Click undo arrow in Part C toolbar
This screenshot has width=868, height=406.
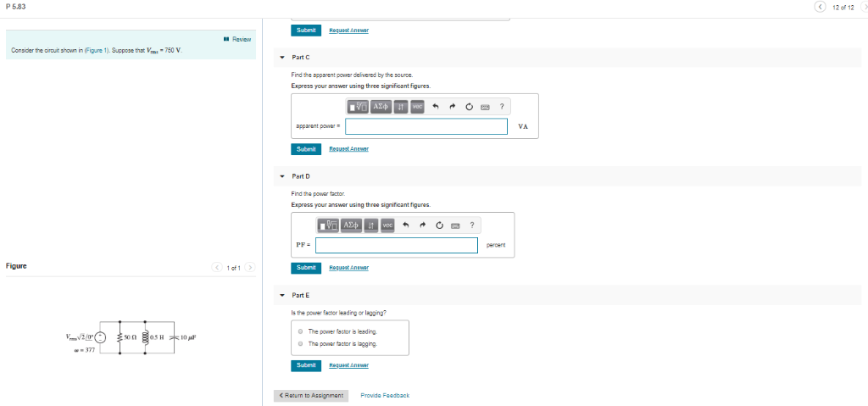tap(435, 106)
